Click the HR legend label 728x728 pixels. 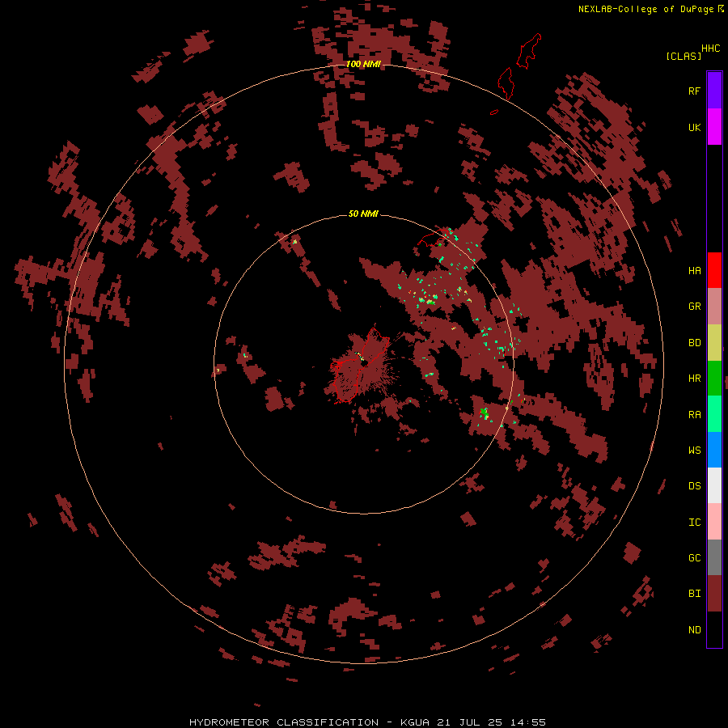[694, 379]
